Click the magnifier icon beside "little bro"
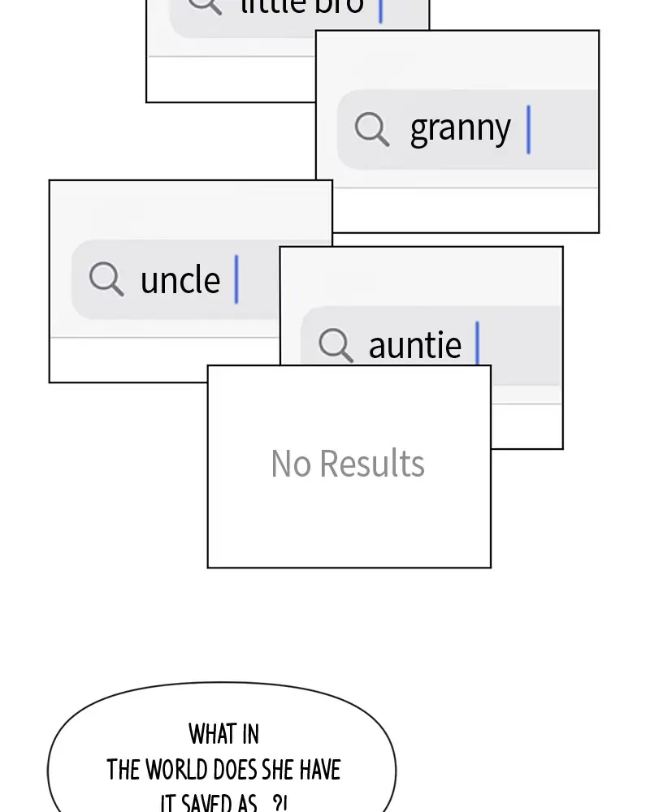Viewport: 650px width, 812px height. click(203, 6)
